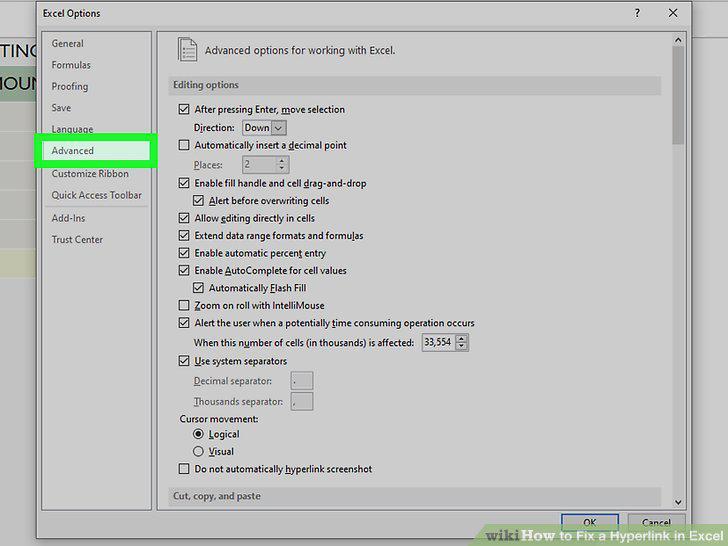728x546 pixels.
Task: Click the Places number field
Action: tap(259, 164)
